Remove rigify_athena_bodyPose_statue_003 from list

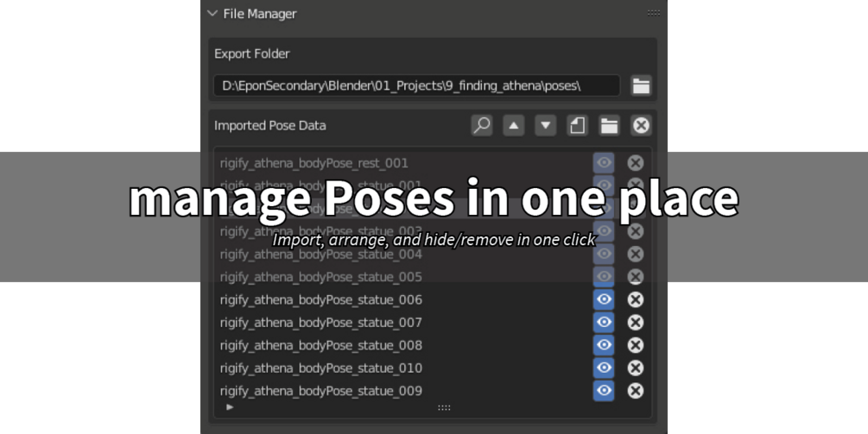636,231
